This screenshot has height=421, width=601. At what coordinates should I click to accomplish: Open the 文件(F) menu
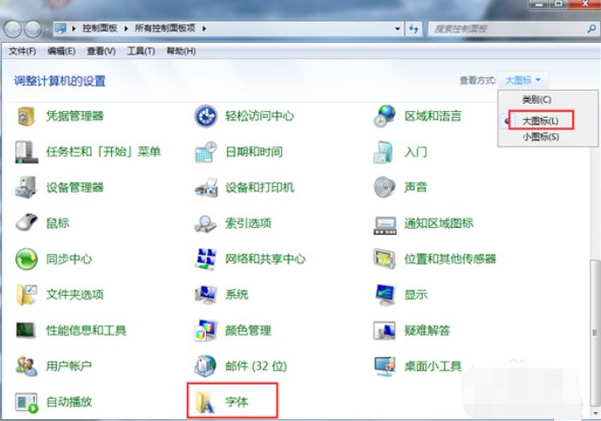coord(22,51)
